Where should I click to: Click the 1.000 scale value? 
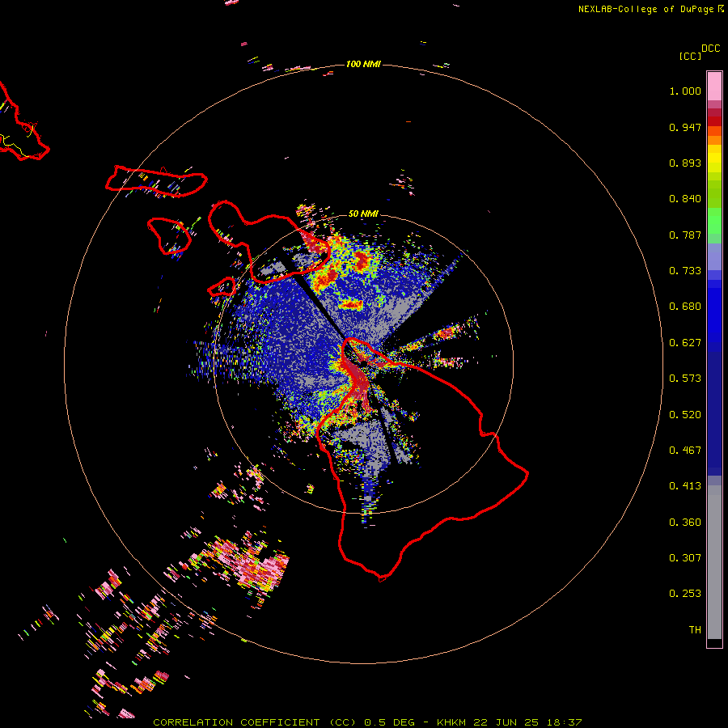pyautogui.click(x=685, y=91)
